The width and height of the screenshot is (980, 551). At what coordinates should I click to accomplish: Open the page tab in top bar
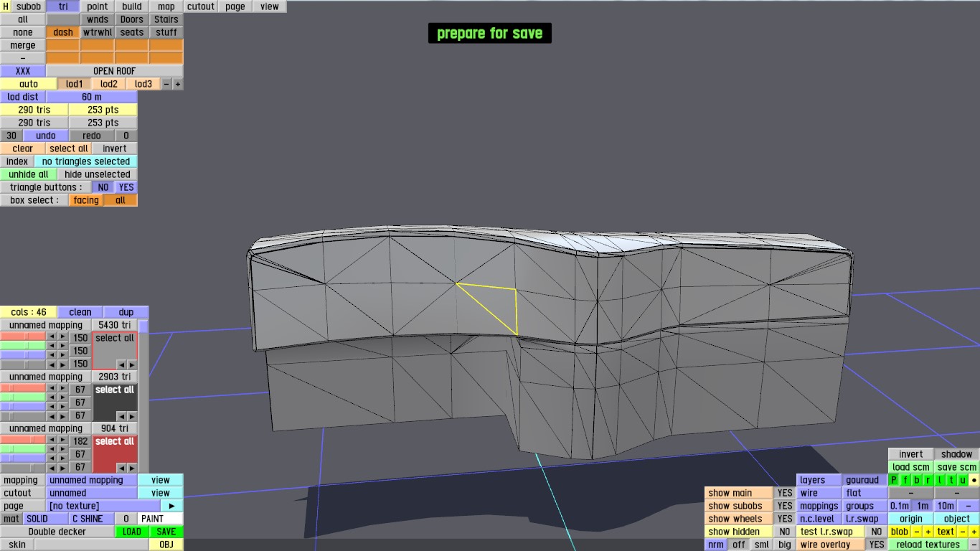[x=235, y=6]
